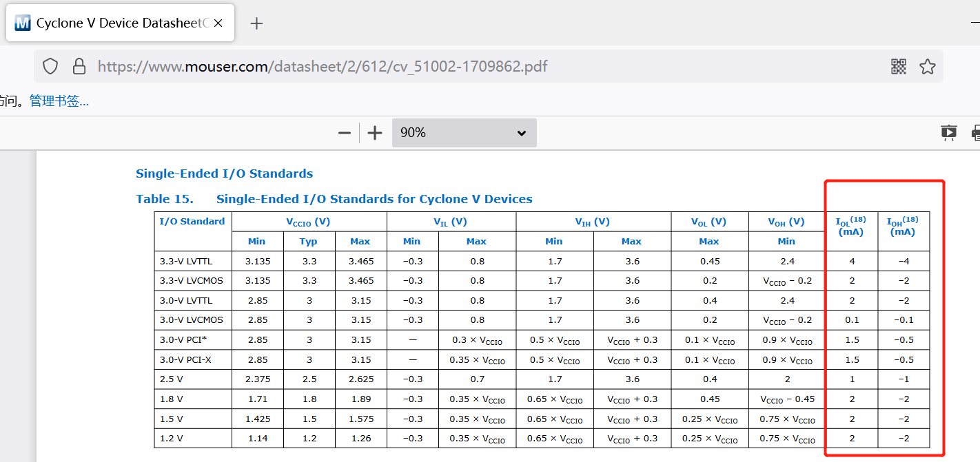980x462 pixels.
Task: Bookmark this page with the star icon
Action: (928, 66)
